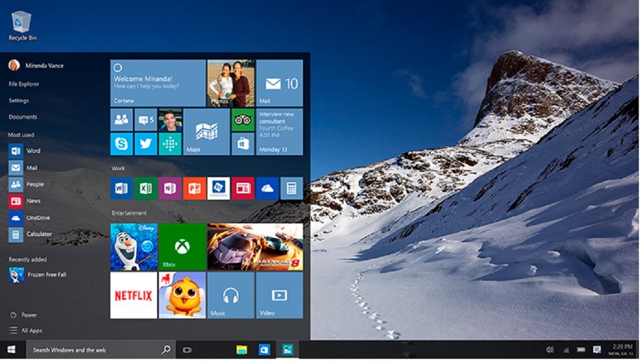Launch the green Xbox tile

(x=182, y=247)
